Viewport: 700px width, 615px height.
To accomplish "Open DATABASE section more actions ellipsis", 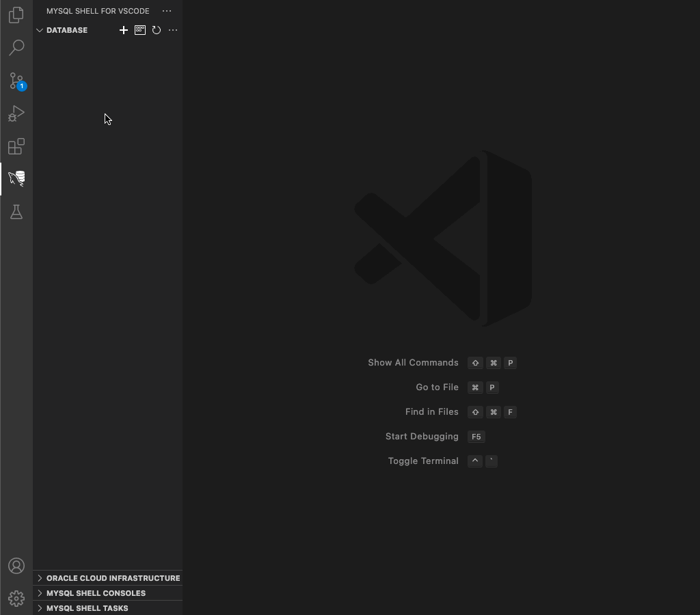I will [x=173, y=30].
